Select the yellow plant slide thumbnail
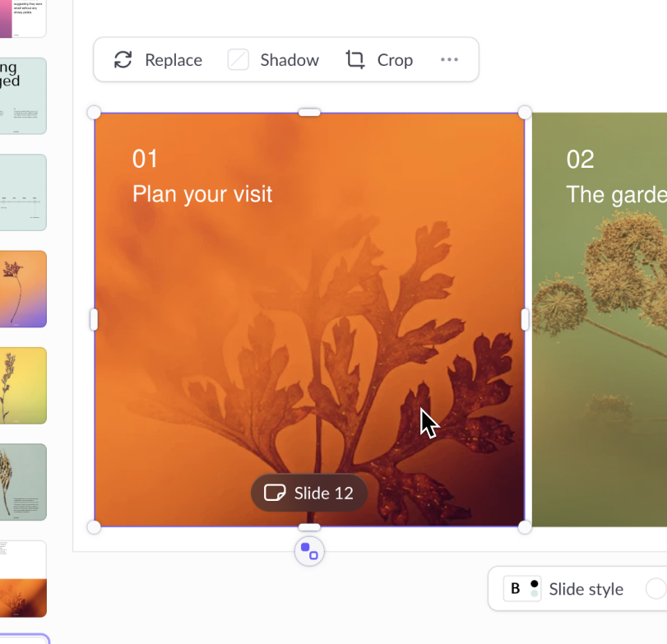The image size is (667, 644). coord(23,386)
